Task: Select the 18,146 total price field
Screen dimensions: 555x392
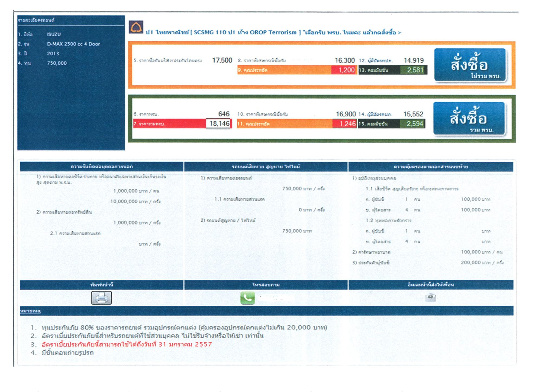Action: (218, 124)
